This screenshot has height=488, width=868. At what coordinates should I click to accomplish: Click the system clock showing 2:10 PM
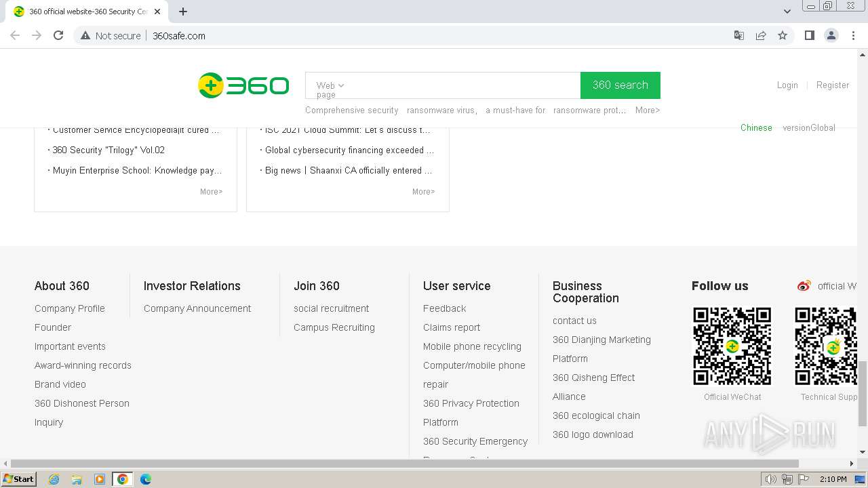(x=833, y=479)
